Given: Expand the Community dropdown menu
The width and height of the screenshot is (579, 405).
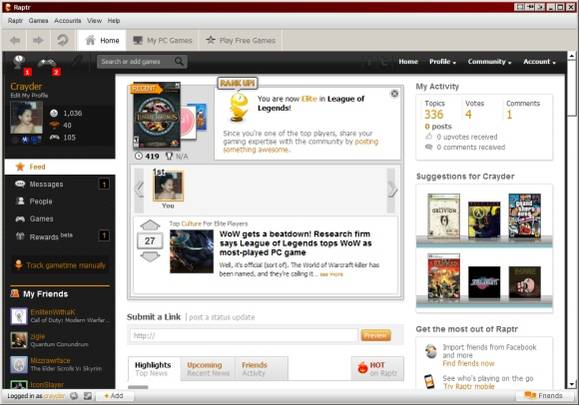Looking at the screenshot, I should pyautogui.click(x=489, y=62).
